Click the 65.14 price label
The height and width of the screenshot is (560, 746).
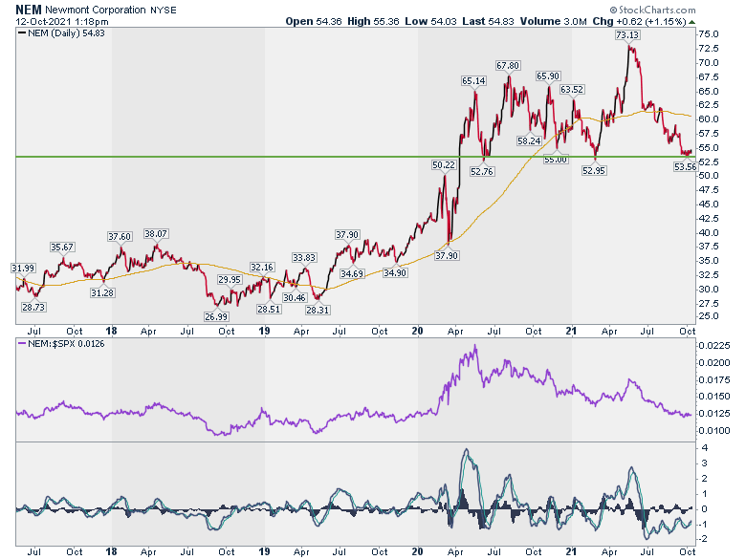pos(473,81)
